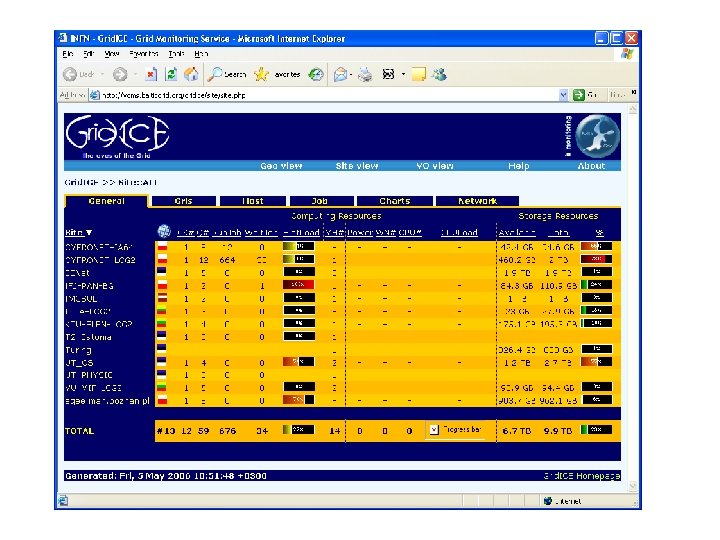This screenshot has height=540, width=720.
Task: Click the egee.man.poznan.pl site link
Action: [x=107, y=401]
